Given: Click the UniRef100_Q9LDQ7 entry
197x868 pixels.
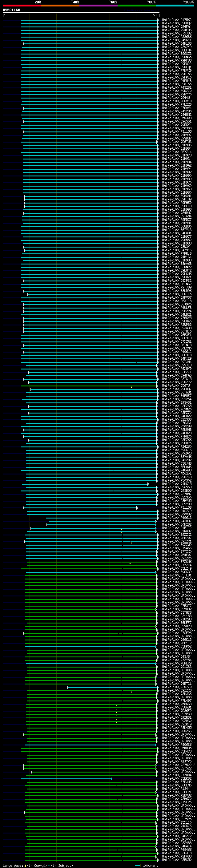Looking at the screenshot, I should 176,389.
